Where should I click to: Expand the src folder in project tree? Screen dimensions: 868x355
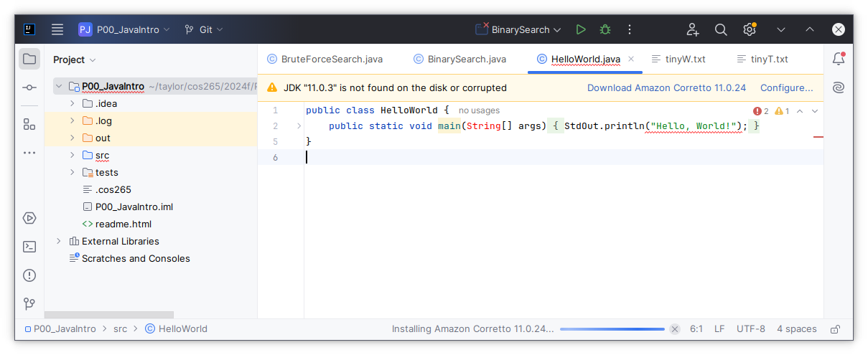tap(73, 155)
